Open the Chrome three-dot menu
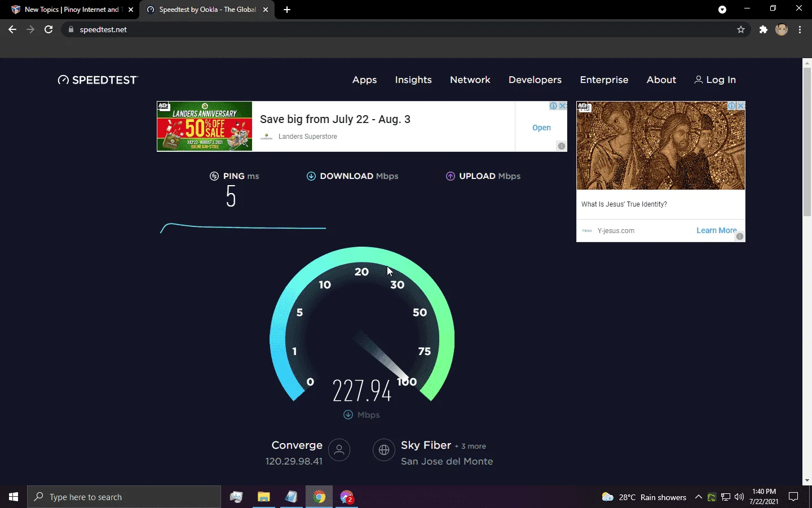The image size is (812, 508). click(800, 29)
